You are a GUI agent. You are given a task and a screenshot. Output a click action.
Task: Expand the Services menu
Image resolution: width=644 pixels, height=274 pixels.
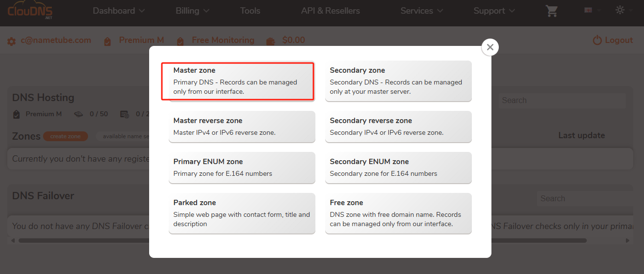click(x=422, y=11)
